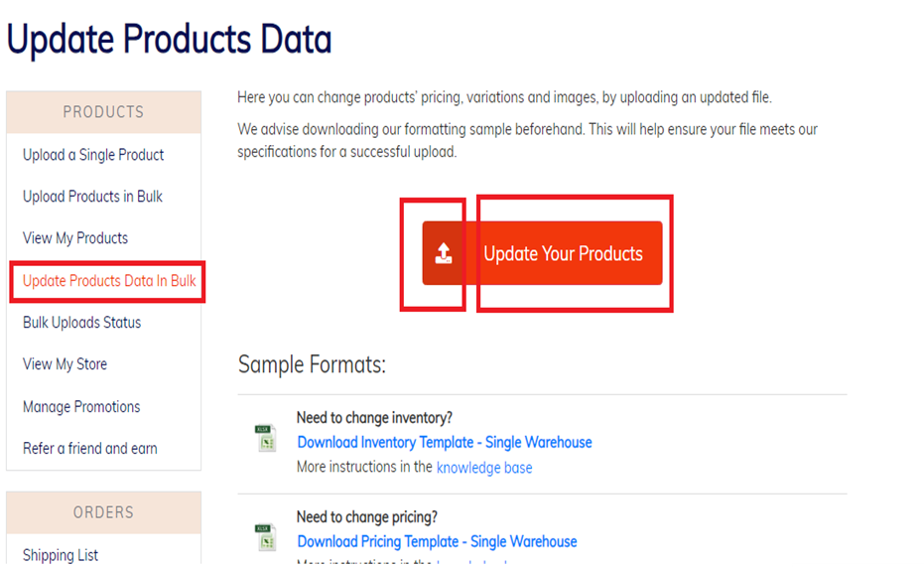Open View My Products from sidebar
Viewport: 924px width, 567px height.
pos(75,238)
